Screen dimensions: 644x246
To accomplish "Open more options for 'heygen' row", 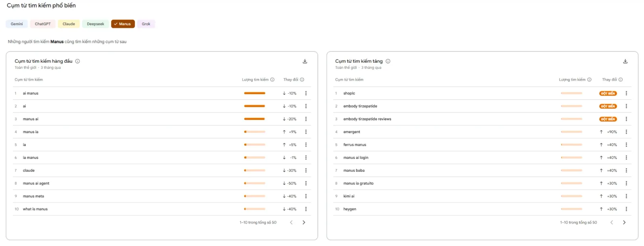I will (626, 209).
